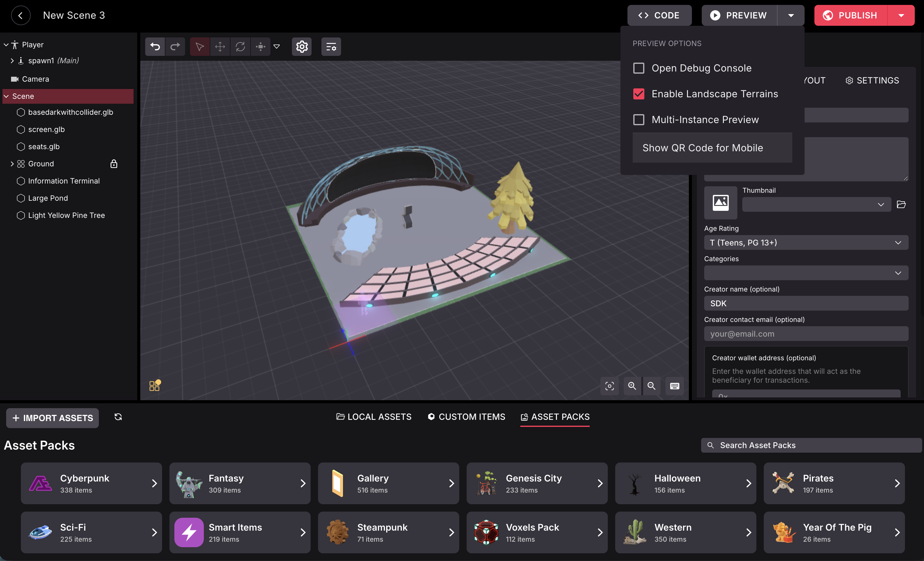Viewport: 924px width, 561px height.
Task: Open the Voxels Pack asset pack
Action: click(x=537, y=532)
